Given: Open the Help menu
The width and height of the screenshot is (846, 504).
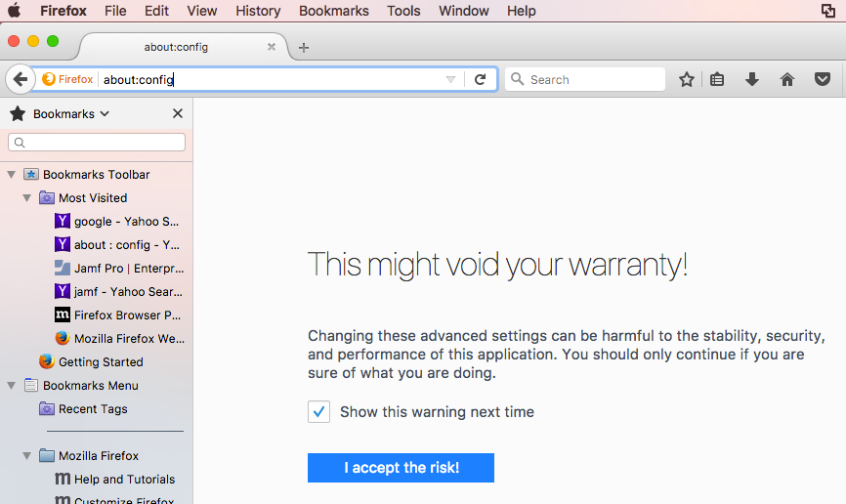Looking at the screenshot, I should pos(522,11).
